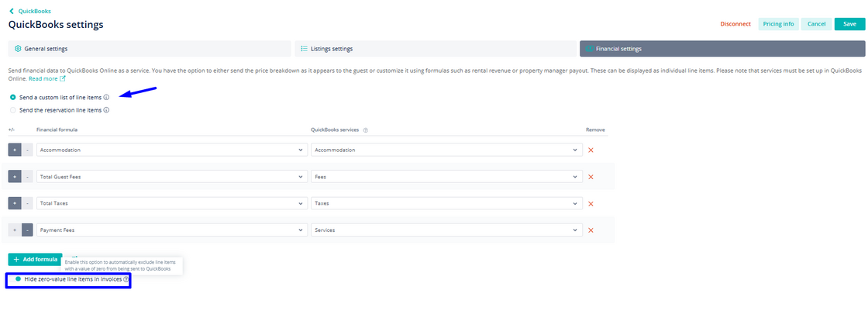Viewport: 868px width, 311px height.
Task: Toggle Hide zero-value line items in invoices
Action: point(15,279)
